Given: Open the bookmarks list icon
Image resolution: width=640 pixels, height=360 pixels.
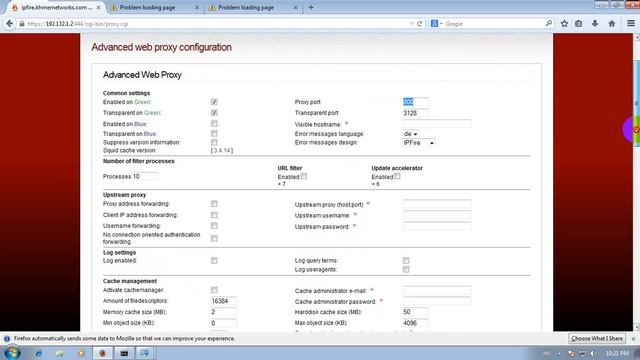Looking at the screenshot, I should point(579,24).
